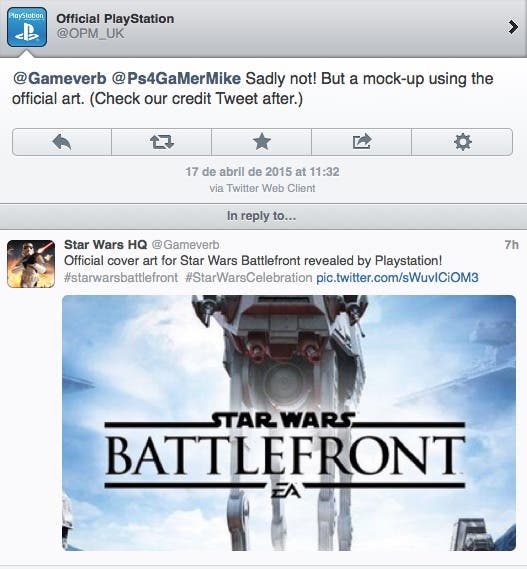Click the PlayStation profile avatar
The image size is (527, 569).
27,27
